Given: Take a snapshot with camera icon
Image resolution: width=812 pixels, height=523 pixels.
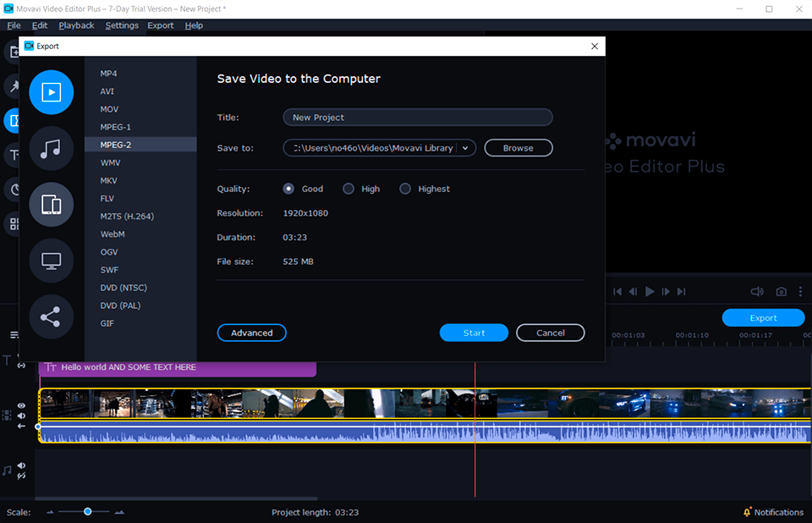Looking at the screenshot, I should (x=782, y=292).
